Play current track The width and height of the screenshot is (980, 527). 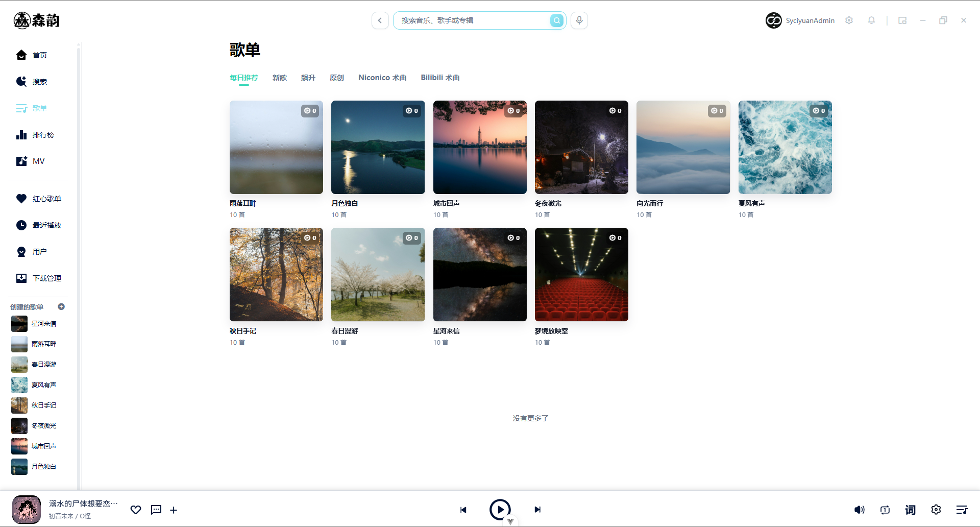pyautogui.click(x=500, y=510)
